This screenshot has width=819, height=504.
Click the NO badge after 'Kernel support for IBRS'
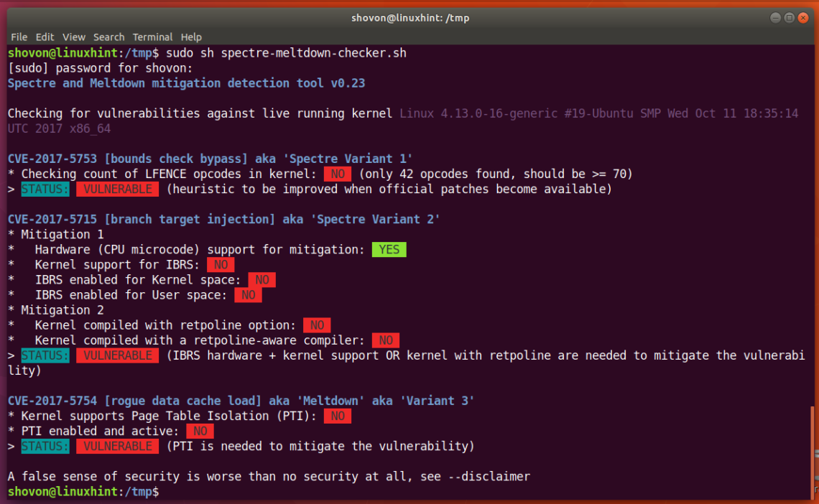(221, 264)
